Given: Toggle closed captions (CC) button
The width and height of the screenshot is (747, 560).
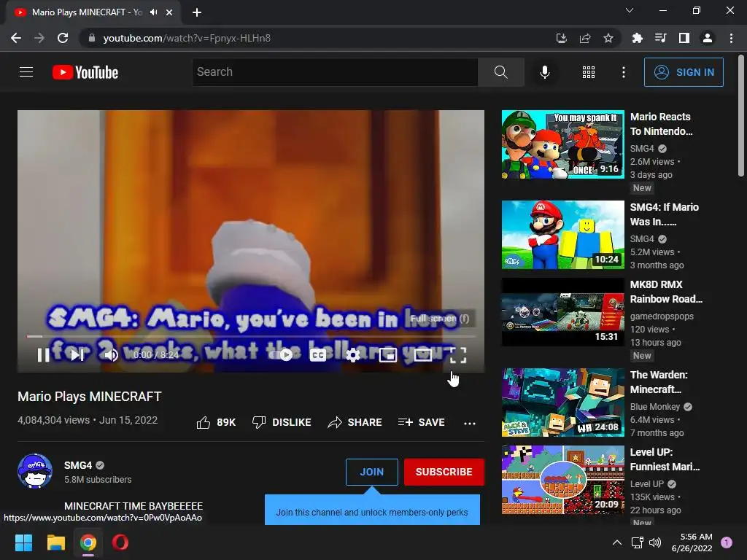Looking at the screenshot, I should coord(318,355).
